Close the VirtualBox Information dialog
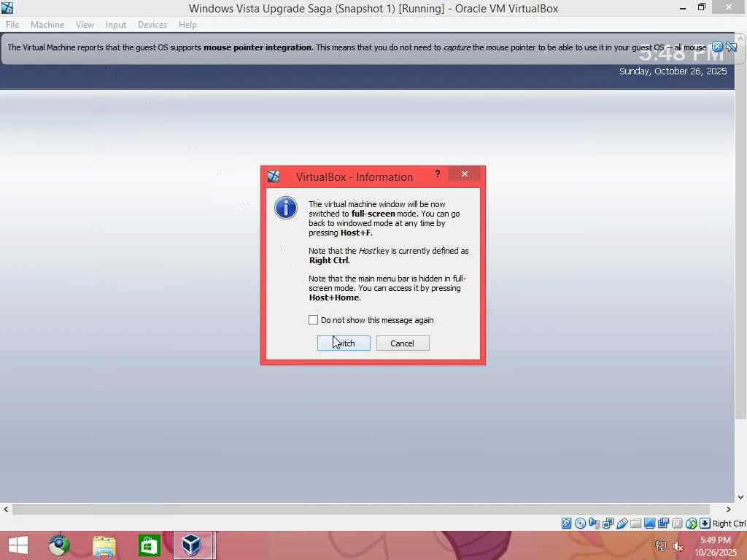 [465, 174]
